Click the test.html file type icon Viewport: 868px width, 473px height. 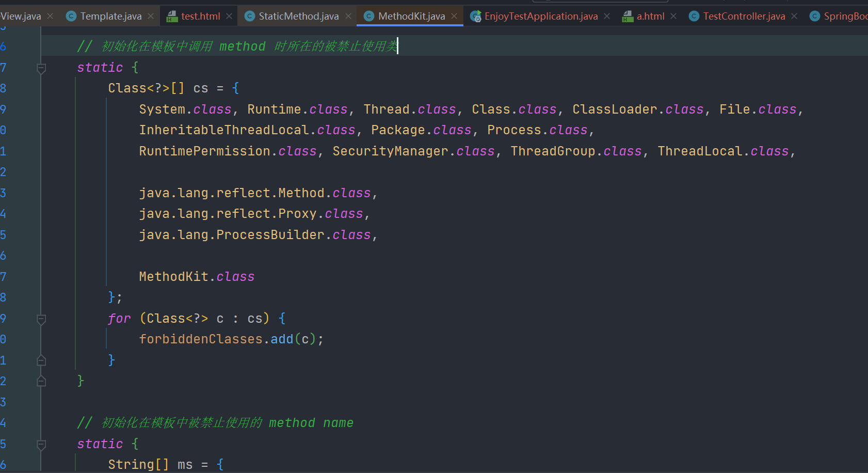pyautogui.click(x=172, y=17)
